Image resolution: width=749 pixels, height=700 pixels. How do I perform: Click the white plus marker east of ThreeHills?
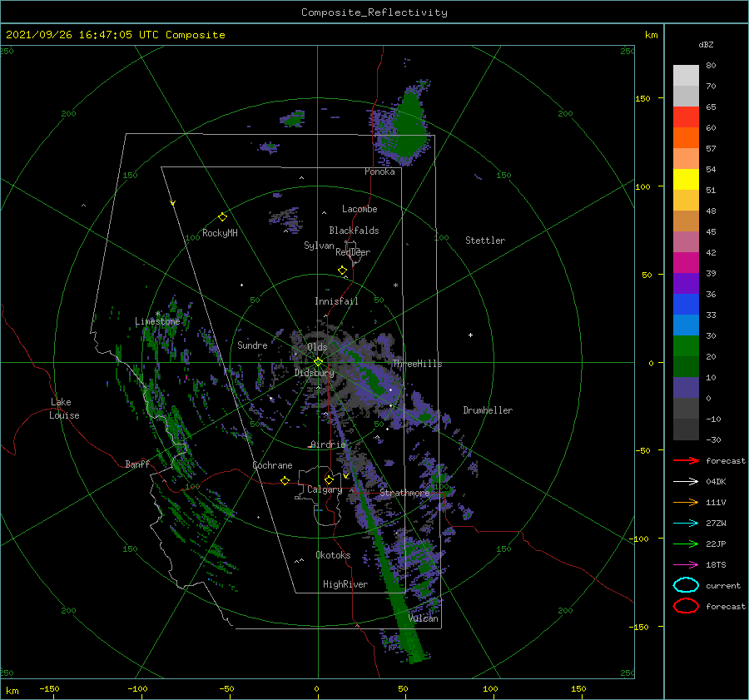[x=470, y=335]
